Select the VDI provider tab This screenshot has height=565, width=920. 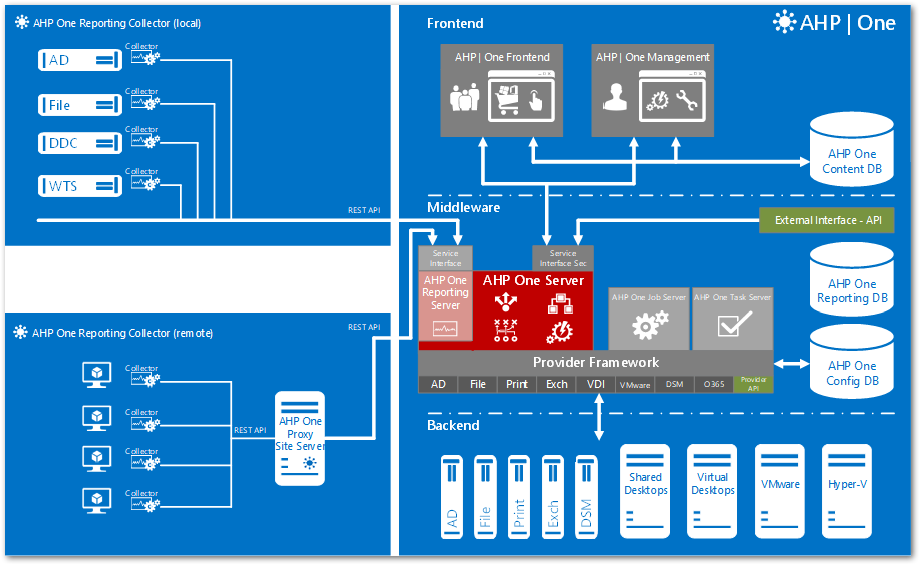coord(596,384)
